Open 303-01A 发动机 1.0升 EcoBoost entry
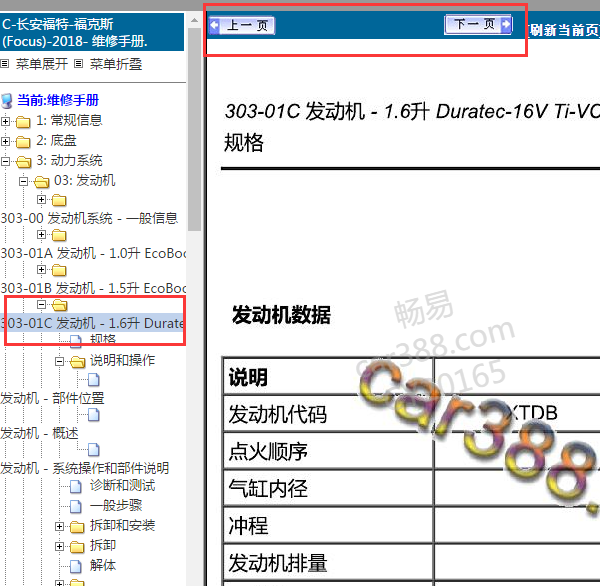Viewport: 600px width, 586px height. point(93,253)
